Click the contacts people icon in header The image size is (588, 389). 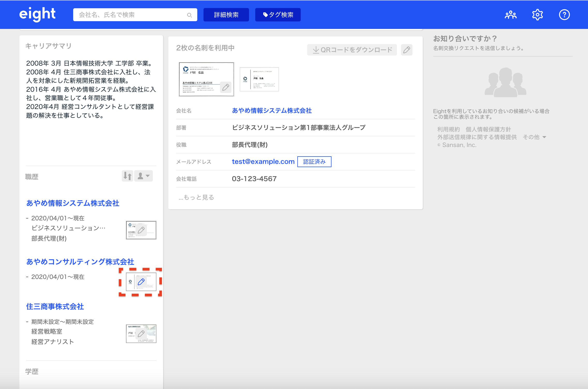tap(511, 15)
